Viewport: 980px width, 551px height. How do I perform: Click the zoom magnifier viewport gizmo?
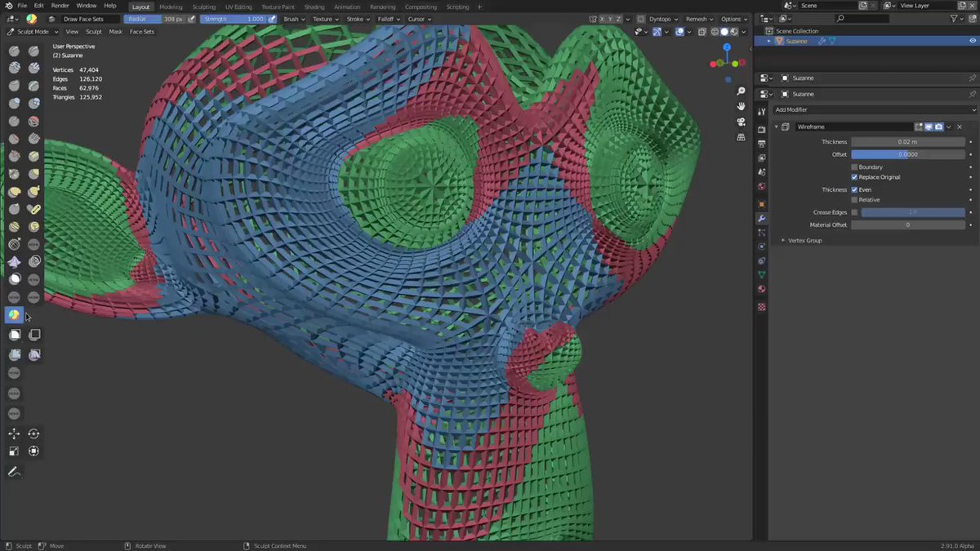(x=741, y=91)
